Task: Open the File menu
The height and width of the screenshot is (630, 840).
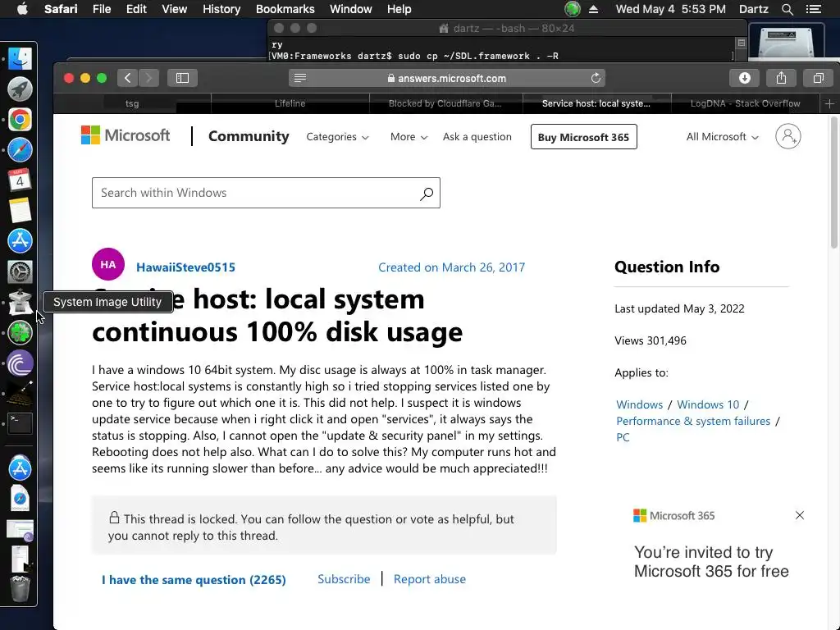Action: (x=101, y=9)
